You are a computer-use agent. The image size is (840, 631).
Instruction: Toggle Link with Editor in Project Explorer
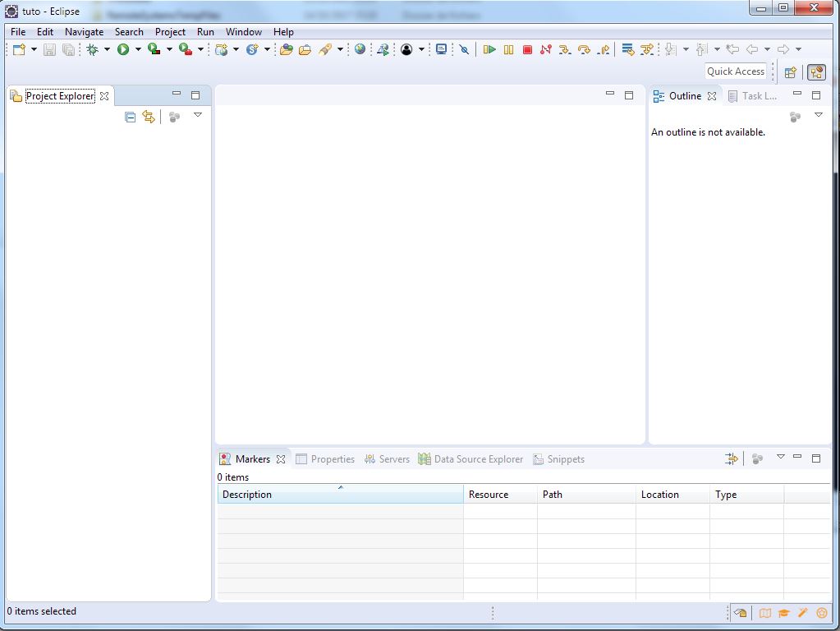[x=149, y=117]
